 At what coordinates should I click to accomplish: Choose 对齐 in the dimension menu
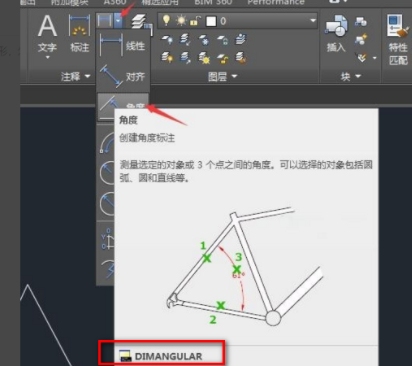(122, 77)
